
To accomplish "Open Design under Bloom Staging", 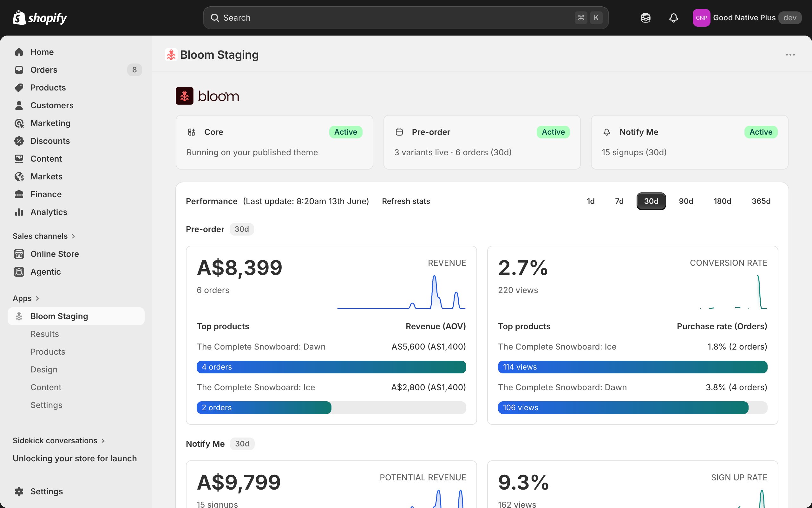I will (44, 370).
